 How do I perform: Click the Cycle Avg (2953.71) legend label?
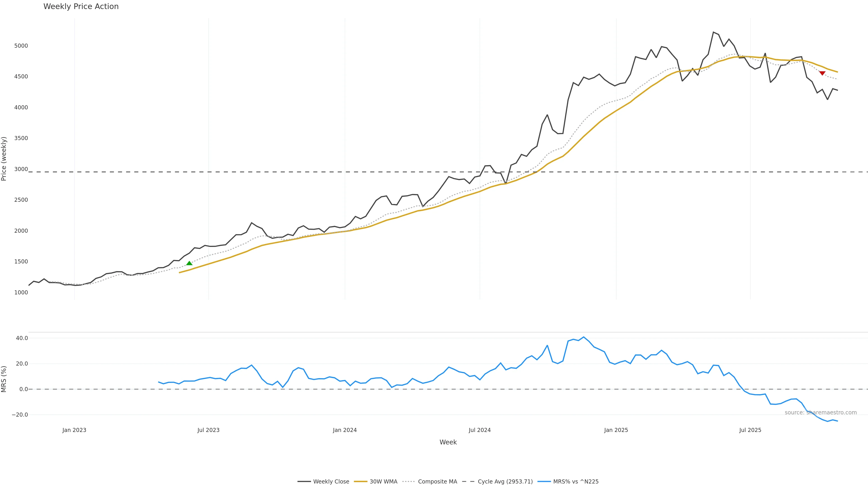[x=505, y=482]
